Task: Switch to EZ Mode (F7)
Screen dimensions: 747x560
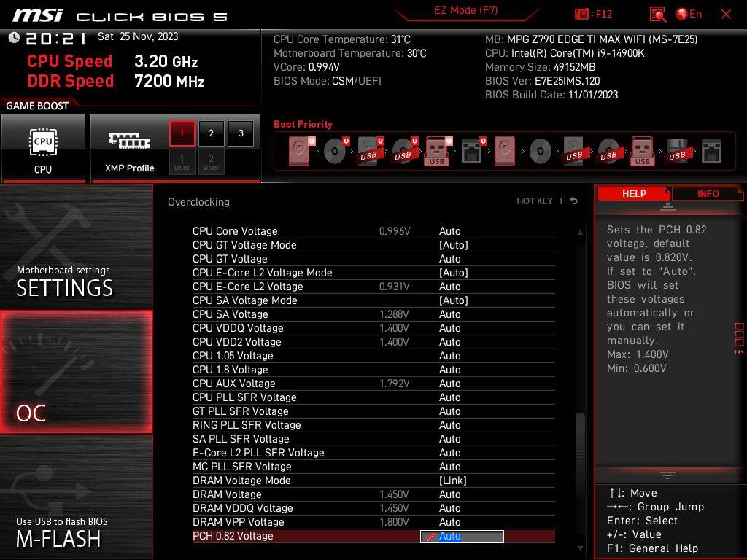Action: click(465, 10)
